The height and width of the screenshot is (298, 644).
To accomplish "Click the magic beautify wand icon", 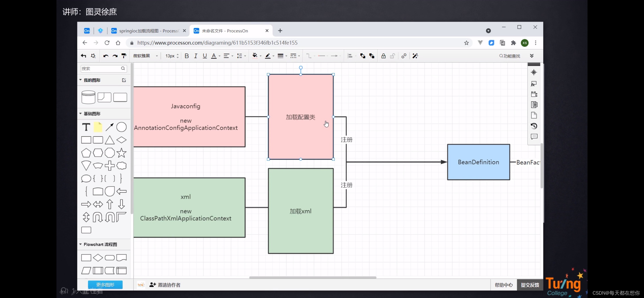I will (x=415, y=56).
